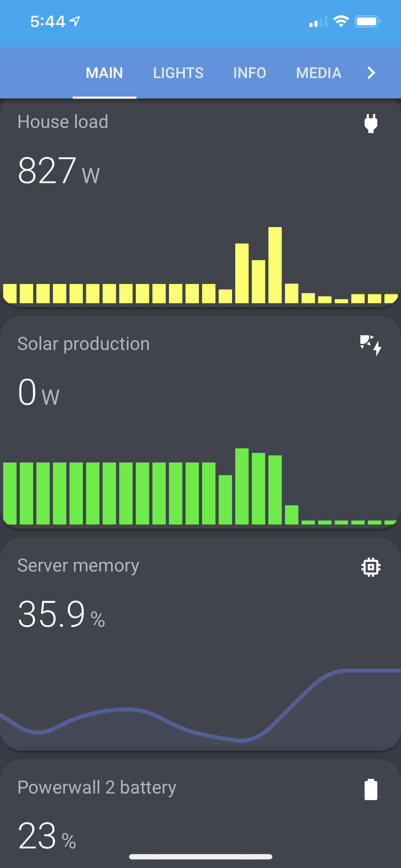The image size is (401, 868).
Task: Open the House load 827 W reading
Action: coord(59,171)
